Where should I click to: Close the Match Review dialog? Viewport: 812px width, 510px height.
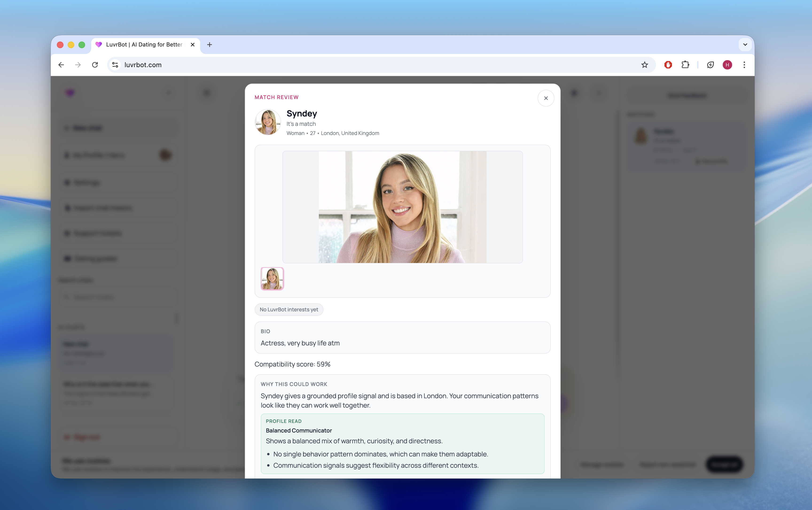pyautogui.click(x=546, y=98)
